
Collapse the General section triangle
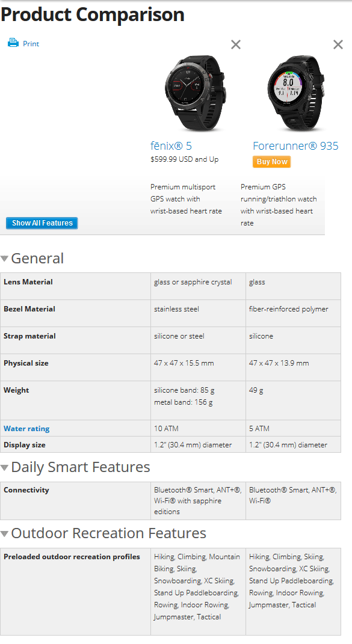[x=5, y=259]
